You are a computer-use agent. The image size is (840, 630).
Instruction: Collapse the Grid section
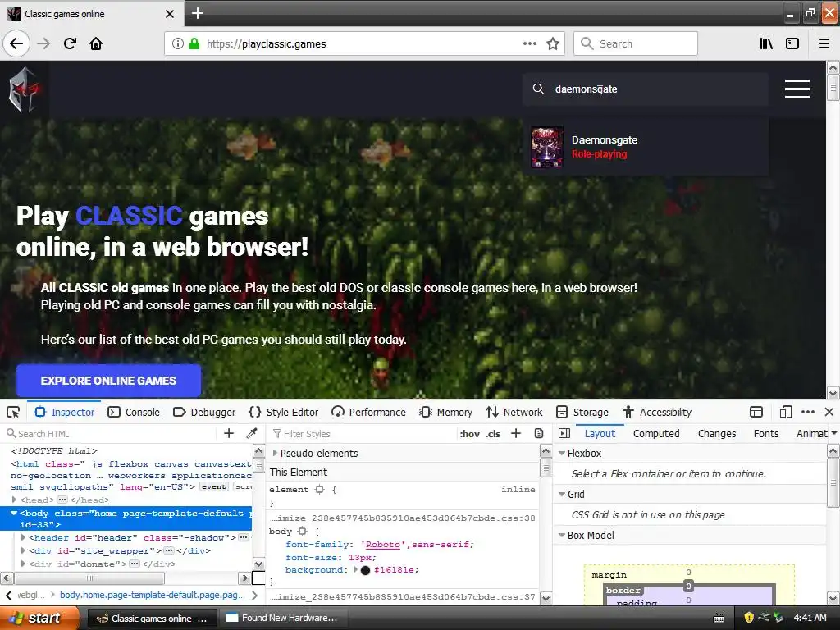point(561,494)
